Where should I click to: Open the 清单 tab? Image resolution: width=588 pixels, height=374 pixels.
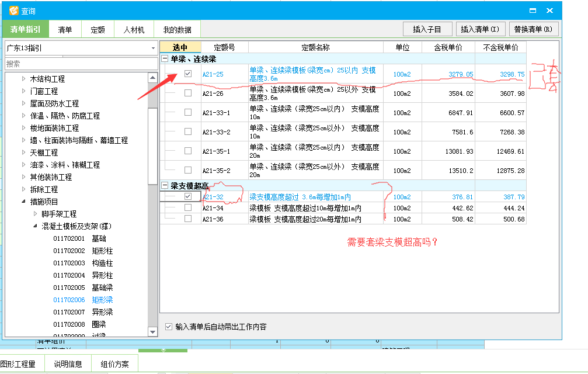pos(65,30)
